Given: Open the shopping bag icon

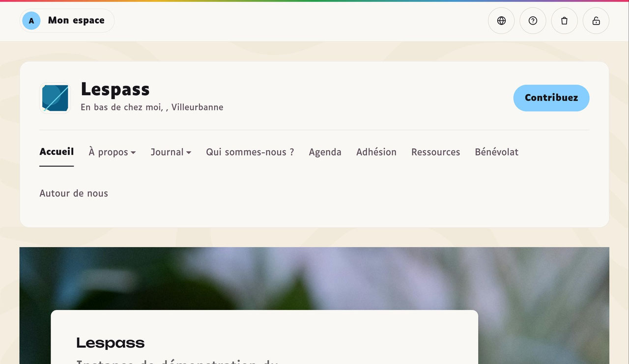Looking at the screenshot, I should 564,21.
